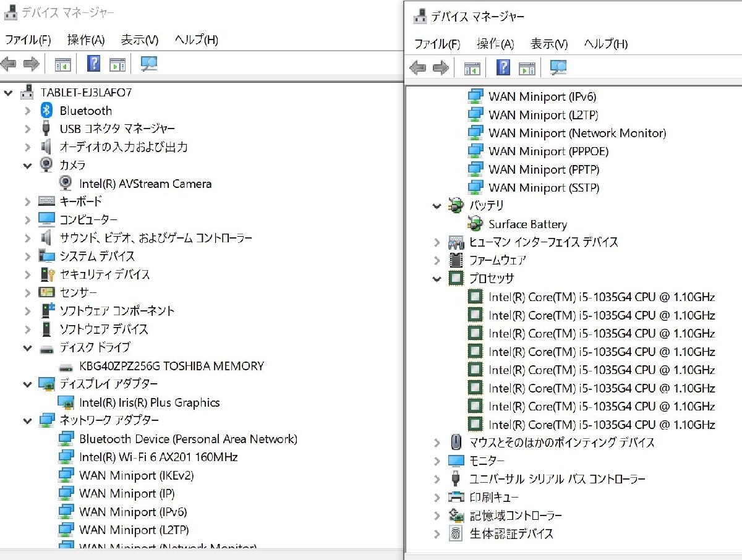Viewport: 742px width, 560px height.
Task: Collapse the カメラ category
Action: click(x=27, y=166)
